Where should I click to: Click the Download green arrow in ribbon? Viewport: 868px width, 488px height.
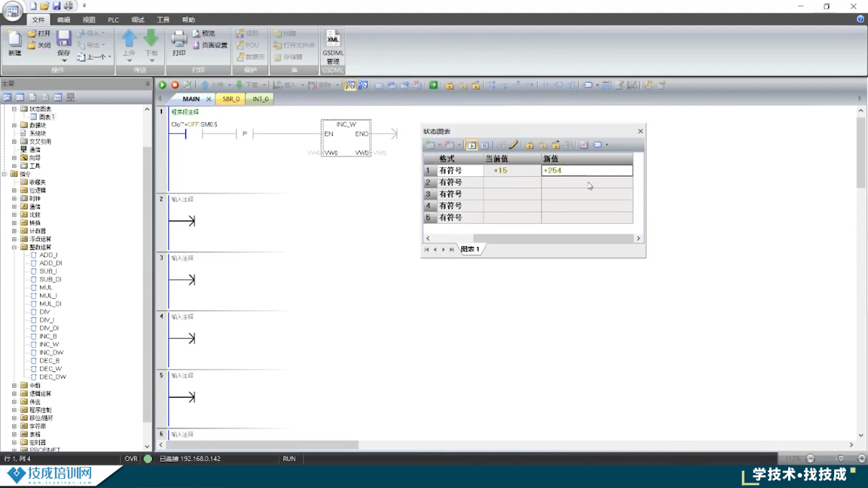(151, 43)
